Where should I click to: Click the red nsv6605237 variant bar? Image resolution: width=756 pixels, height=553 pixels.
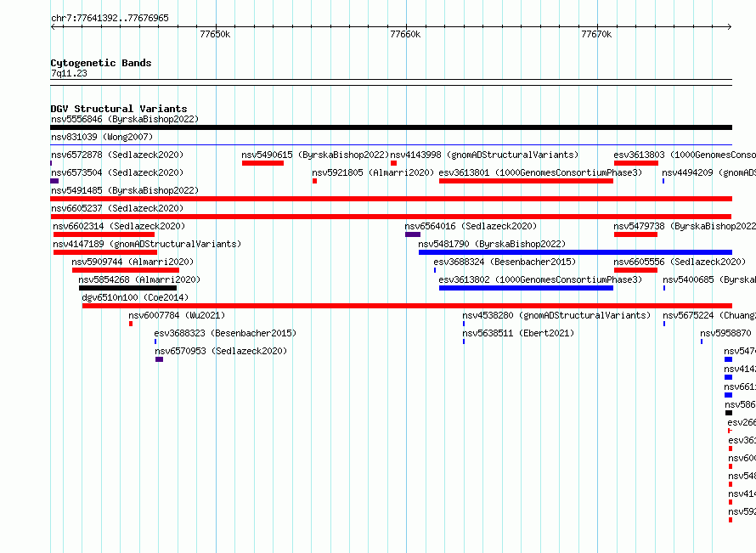(x=391, y=217)
